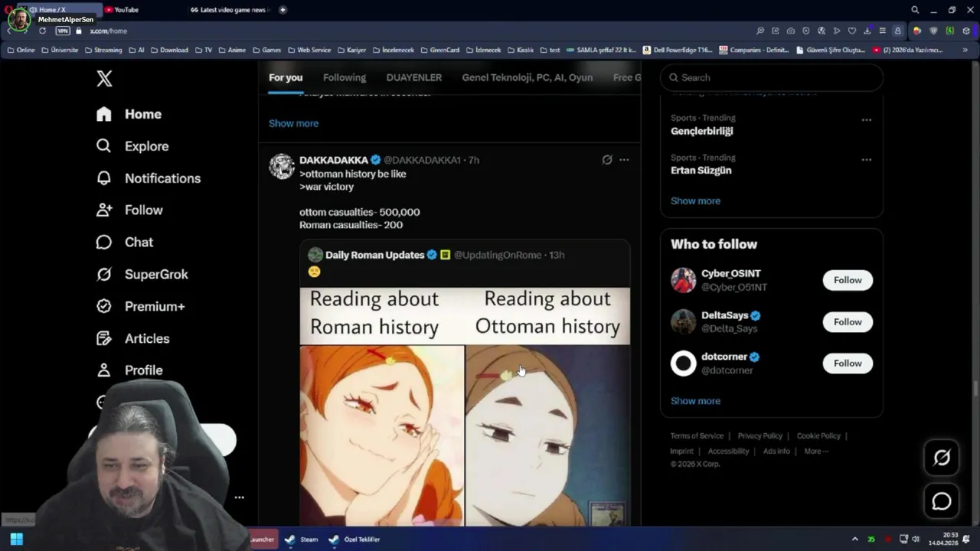Image resolution: width=980 pixels, height=551 pixels.
Task: Click the X search field
Action: click(x=772, y=77)
